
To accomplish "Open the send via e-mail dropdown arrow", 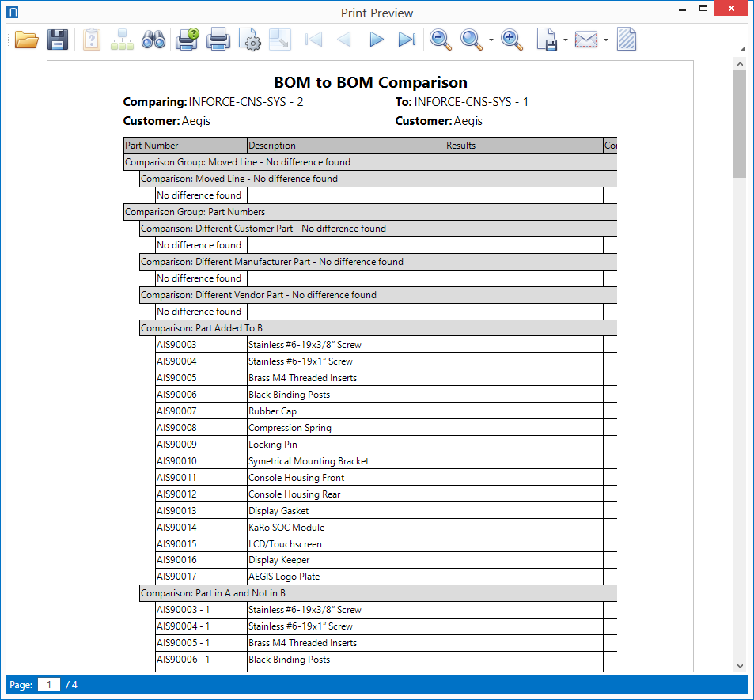I will tap(605, 40).
